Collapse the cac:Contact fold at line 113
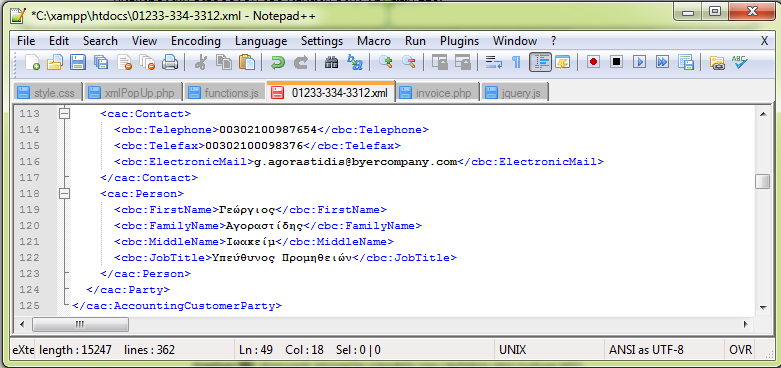 [x=64, y=114]
